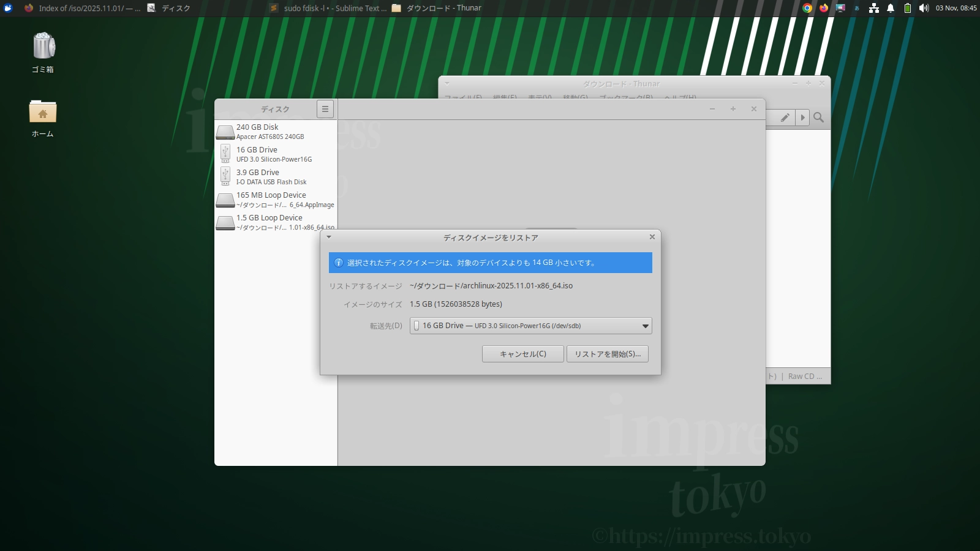Open the display settings tray icon
This screenshot has width=980, height=551.
(840, 8)
